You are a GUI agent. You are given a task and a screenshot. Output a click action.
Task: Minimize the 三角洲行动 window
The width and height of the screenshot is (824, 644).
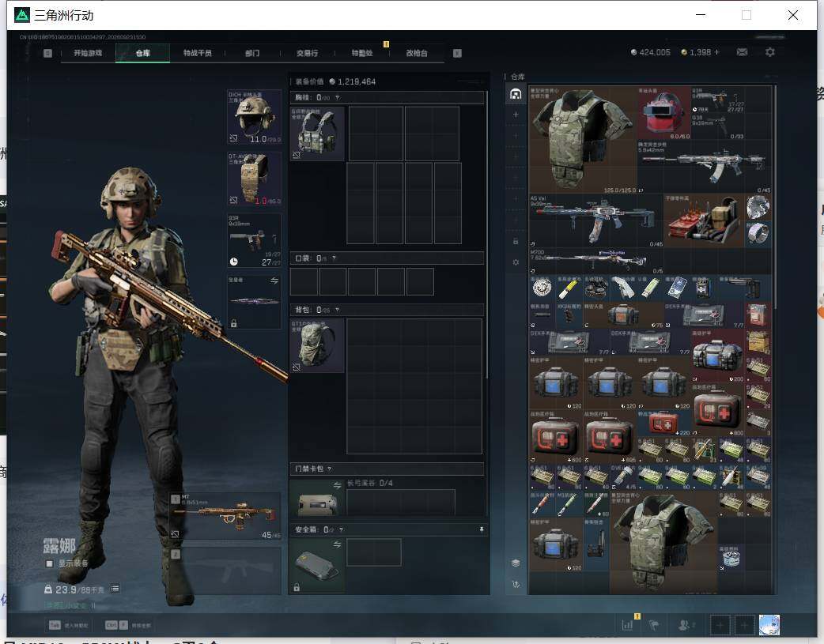click(701, 15)
